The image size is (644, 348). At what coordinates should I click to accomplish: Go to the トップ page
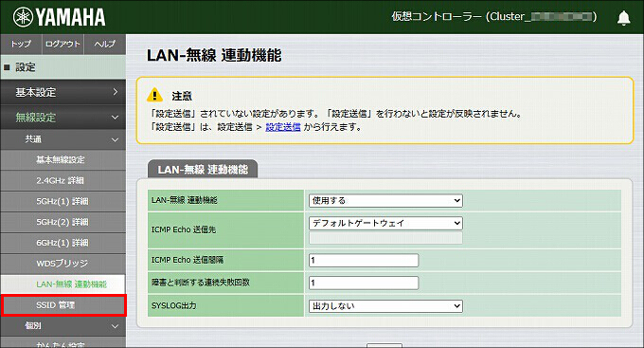[x=21, y=44]
